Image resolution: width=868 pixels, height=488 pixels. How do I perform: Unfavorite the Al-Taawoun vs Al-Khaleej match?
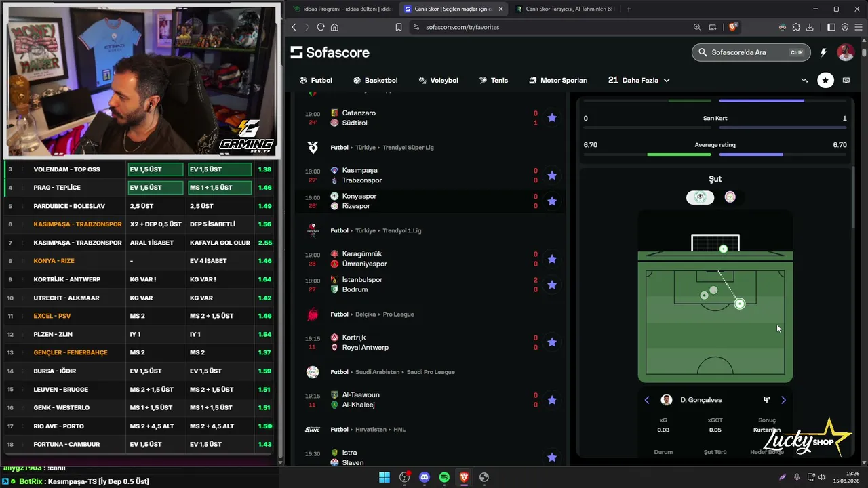(552, 400)
